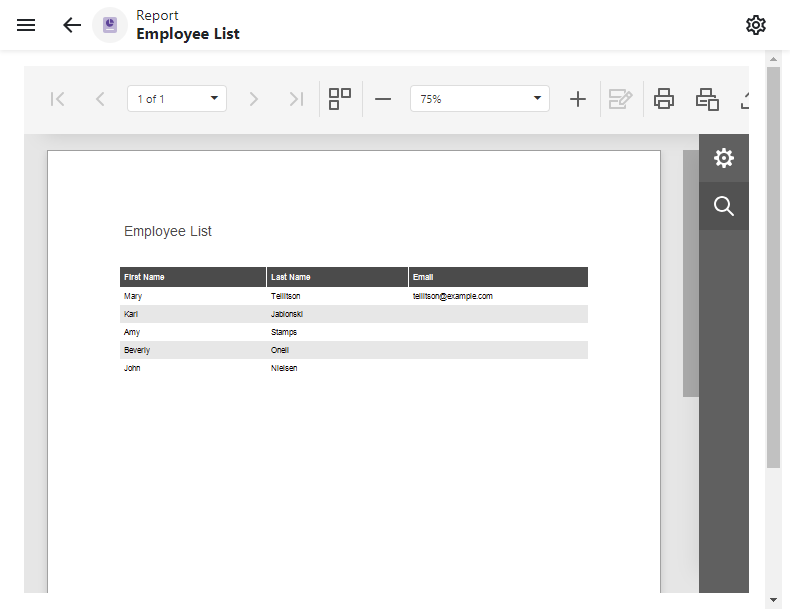Viewport: 790px width, 609px height.
Task: Click the report document vertical scrollbar
Action: (691, 274)
